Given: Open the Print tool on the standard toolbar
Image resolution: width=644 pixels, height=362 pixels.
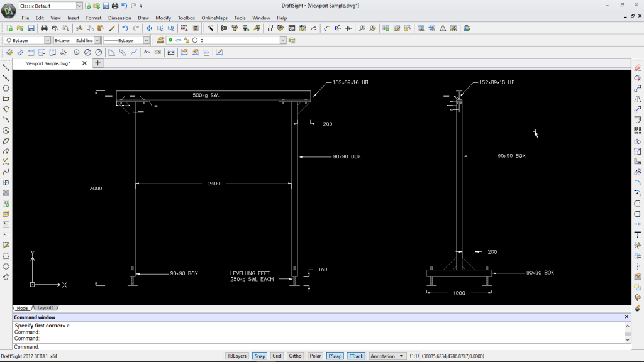Looking at the screenshot, I should tap(43, 28).
